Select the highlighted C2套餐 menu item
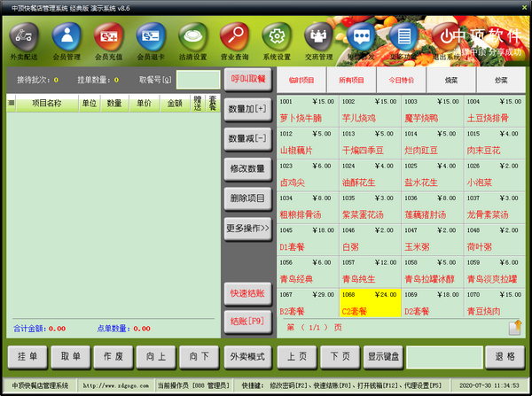Viewport: 532px width, 396px height. coord(370,303)
